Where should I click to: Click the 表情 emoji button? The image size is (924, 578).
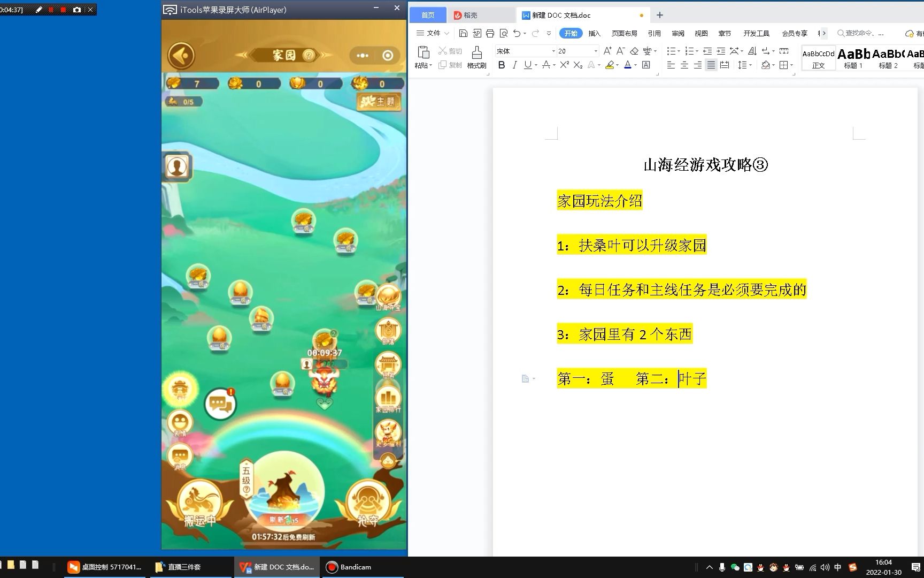click(x=180, y=423)
